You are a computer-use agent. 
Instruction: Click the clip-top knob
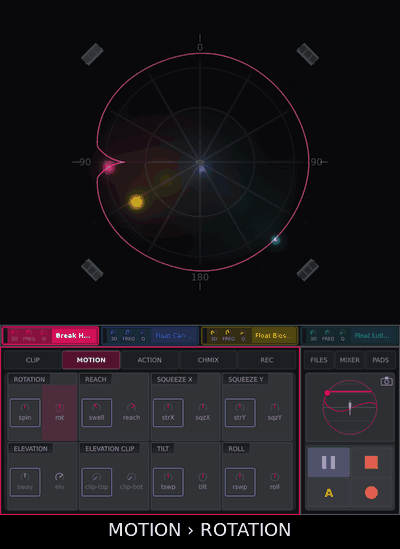(96, 482)
